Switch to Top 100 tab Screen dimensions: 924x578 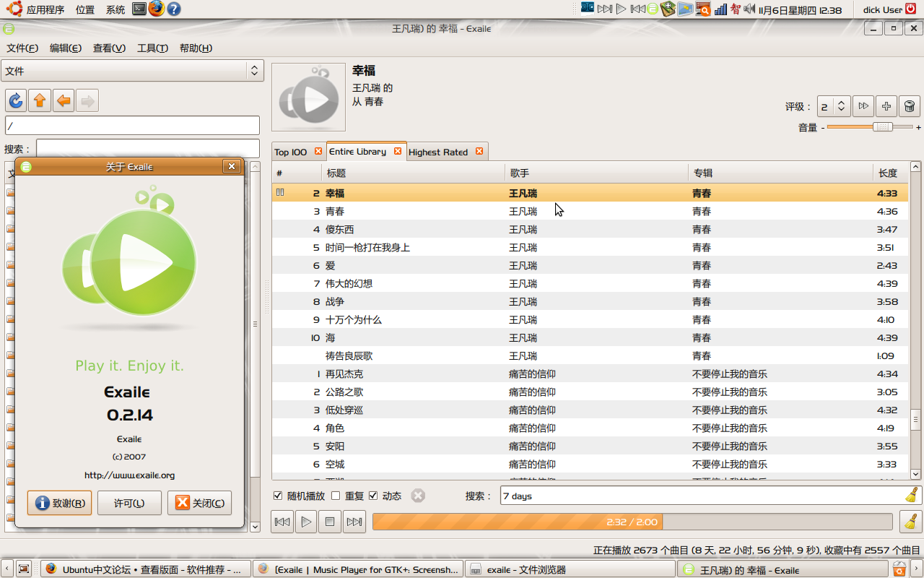click(291, 152)
